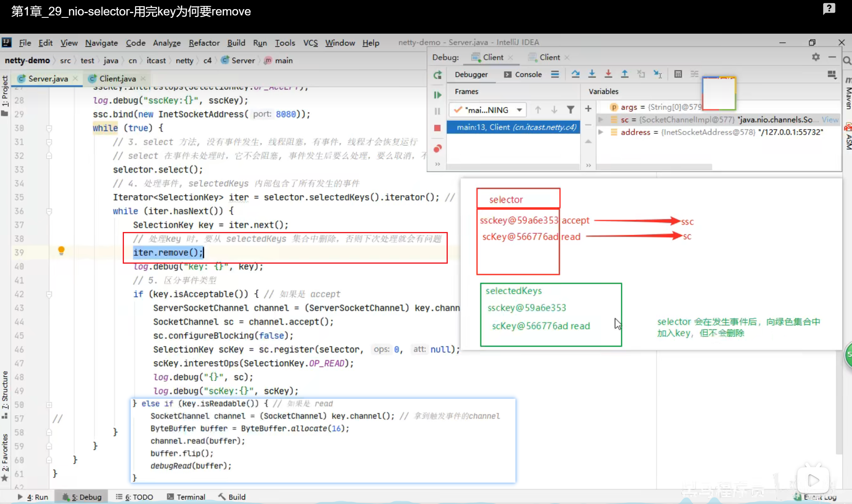The width and height of the screenshot is (852, 504).
Task: Collapse the while(true) block at line 30
Action: [49, 128]
